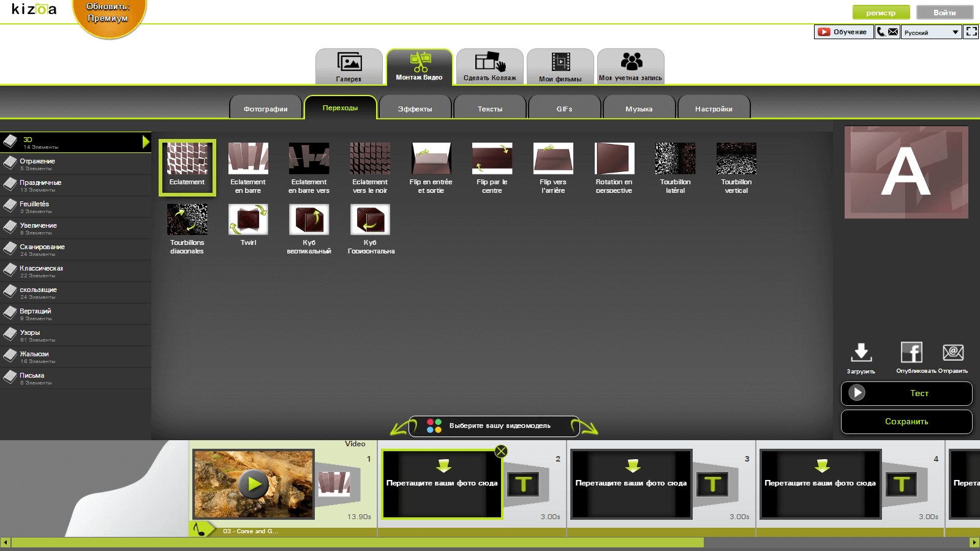Expand the 3D transitions category

tap(75, 142)
